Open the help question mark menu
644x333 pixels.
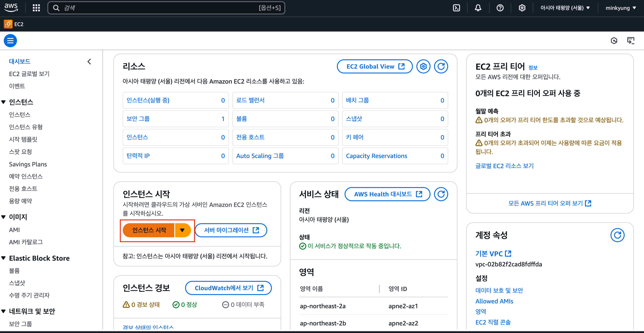pyautogui.click(x=500, y=8)
